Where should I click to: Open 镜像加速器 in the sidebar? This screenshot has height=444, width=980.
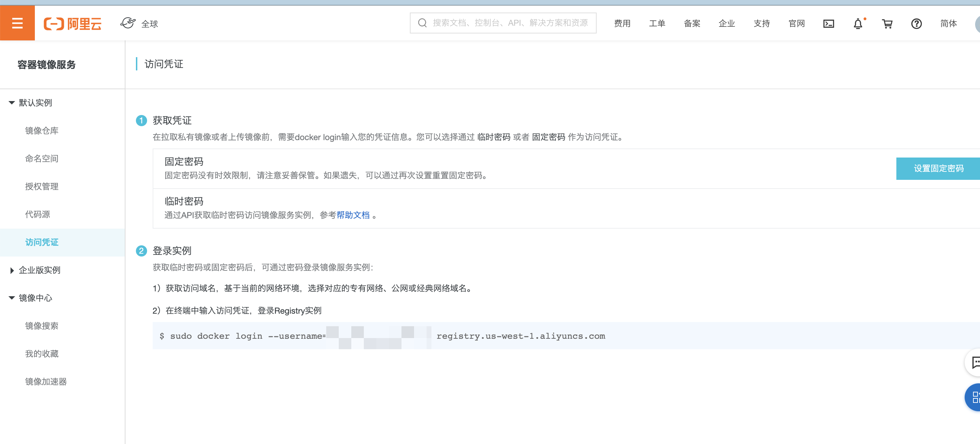pos(46,382)
